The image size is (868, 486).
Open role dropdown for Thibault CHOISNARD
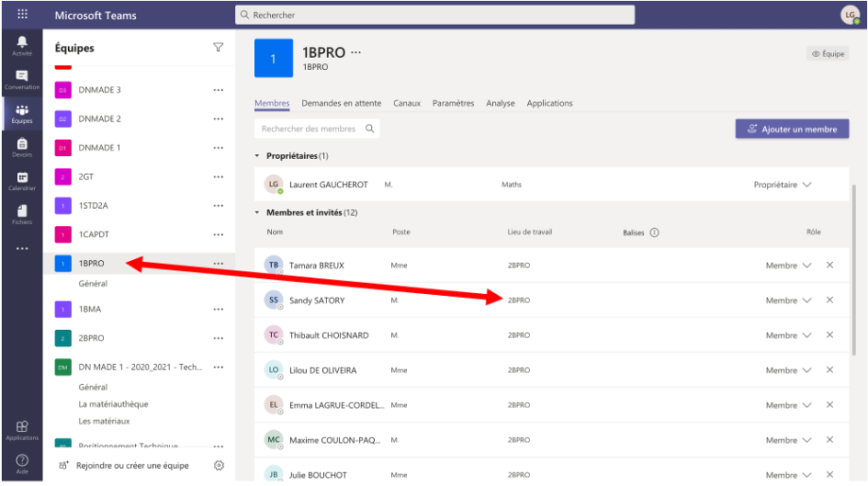click(788, 335)
